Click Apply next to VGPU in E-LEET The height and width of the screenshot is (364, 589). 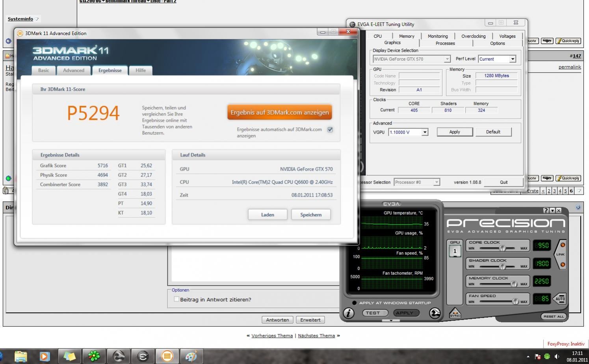coord(455,132)
